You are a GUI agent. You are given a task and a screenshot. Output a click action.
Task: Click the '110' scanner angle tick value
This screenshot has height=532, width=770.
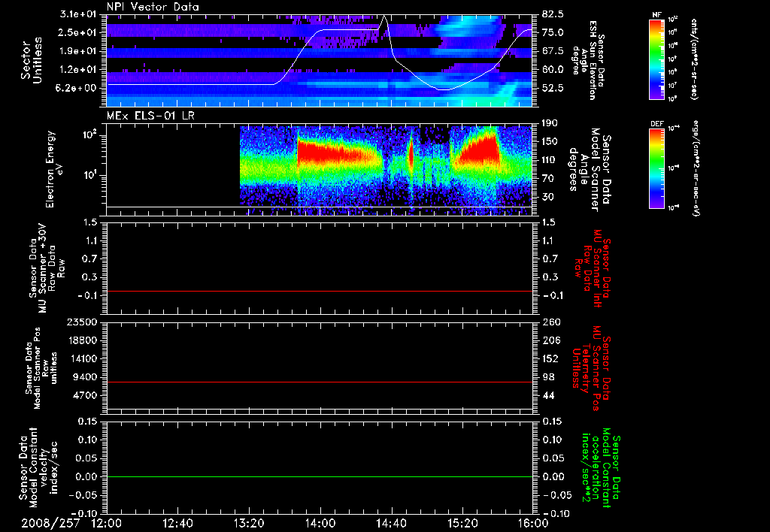pyautogui.click(x=550, y=160)
